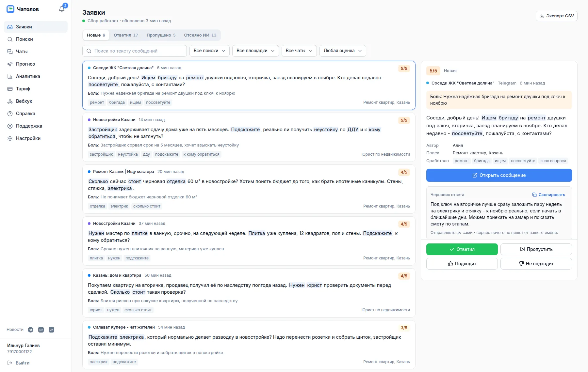Open the VK news channel icon
Image resolution: width=588 pixels, height=372 pixels.
[x=51, y=330]
